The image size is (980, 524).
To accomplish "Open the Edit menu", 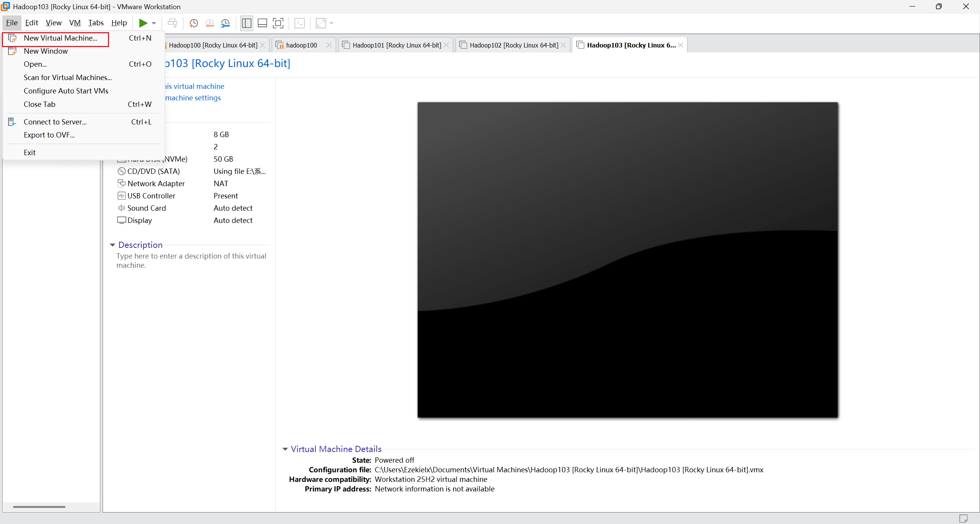I will pyautogui.click(x=32, y=23).
